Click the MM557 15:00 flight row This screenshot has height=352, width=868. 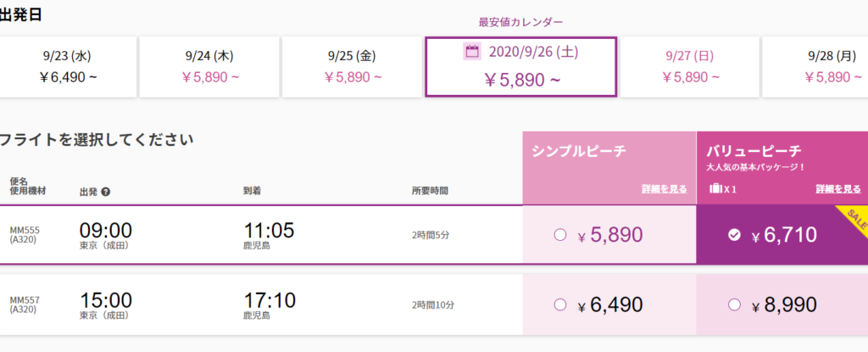[x=254, y=305]
